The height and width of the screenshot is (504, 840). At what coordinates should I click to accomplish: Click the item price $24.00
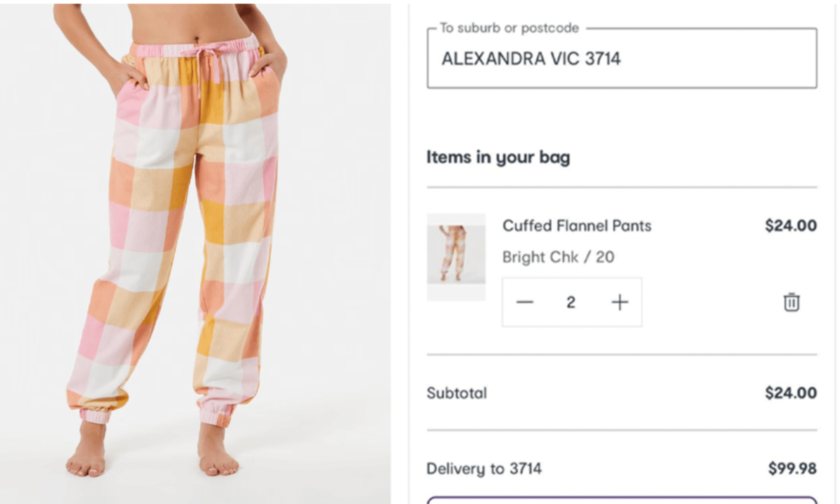pos(790,225)
